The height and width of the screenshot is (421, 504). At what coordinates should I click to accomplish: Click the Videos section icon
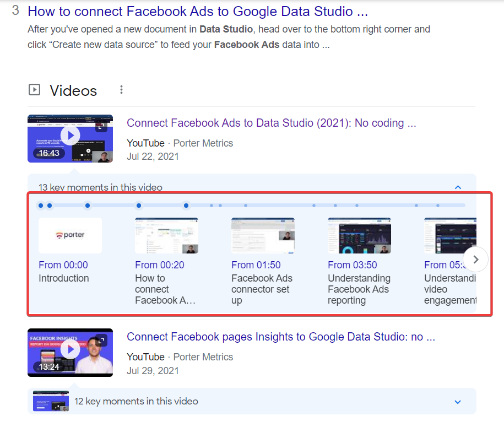pos(34,90)
